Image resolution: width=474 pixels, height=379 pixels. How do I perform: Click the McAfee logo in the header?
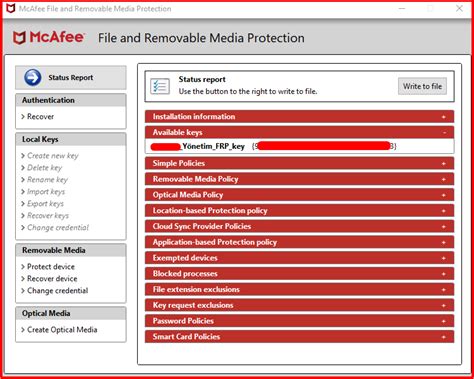(49, 38)
